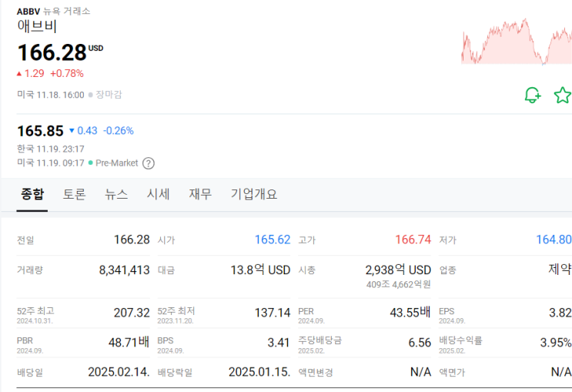
Task: Click the PBR value 48.71배
Action: (x=129, y=343)
